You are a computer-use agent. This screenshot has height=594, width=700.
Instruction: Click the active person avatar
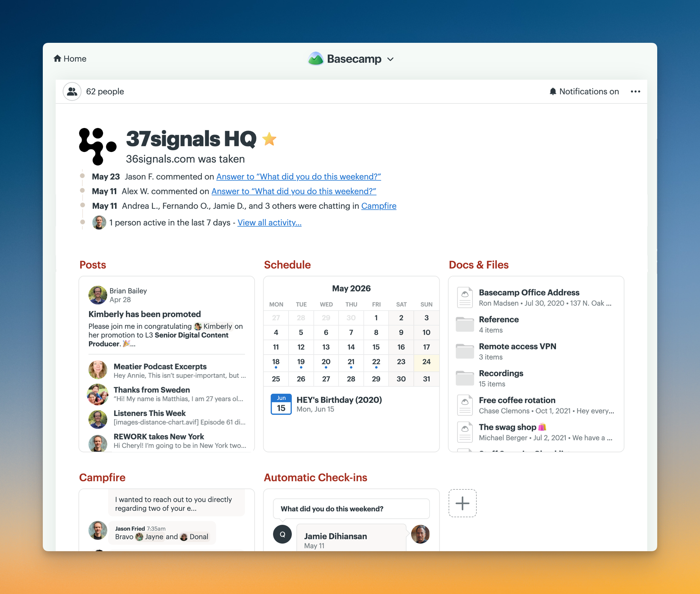99,223
